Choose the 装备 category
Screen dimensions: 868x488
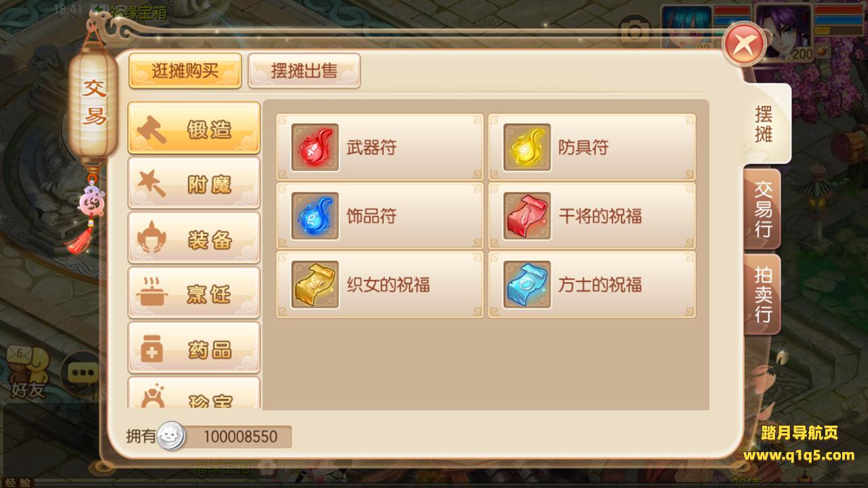(194, 239)
